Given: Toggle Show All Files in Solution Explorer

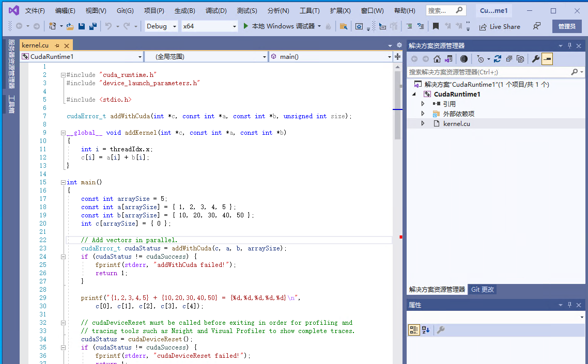Looking at the screenshot, I should (520, 59).
